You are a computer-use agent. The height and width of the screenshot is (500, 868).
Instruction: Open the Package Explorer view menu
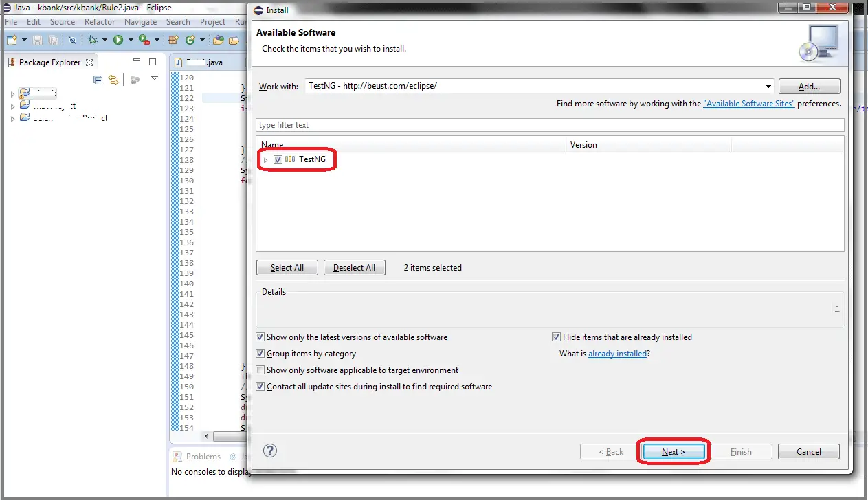point(155,79)
